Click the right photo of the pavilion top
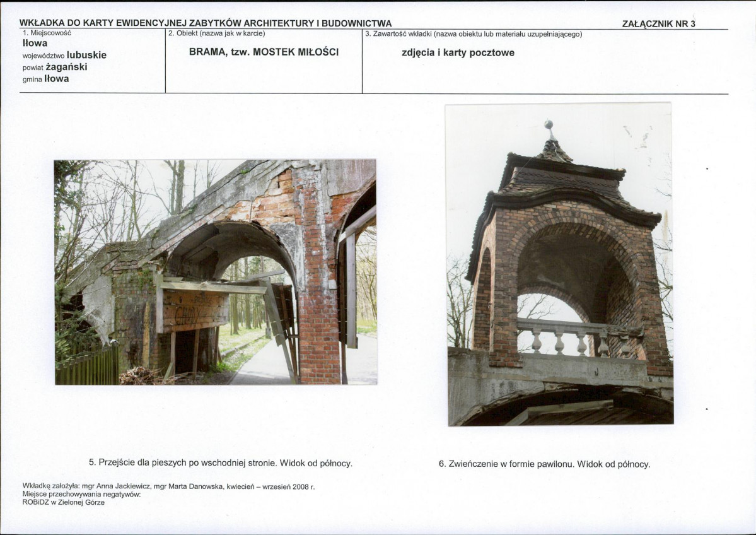The width and height of the screenshot is (756, 535). pos(559,264)
